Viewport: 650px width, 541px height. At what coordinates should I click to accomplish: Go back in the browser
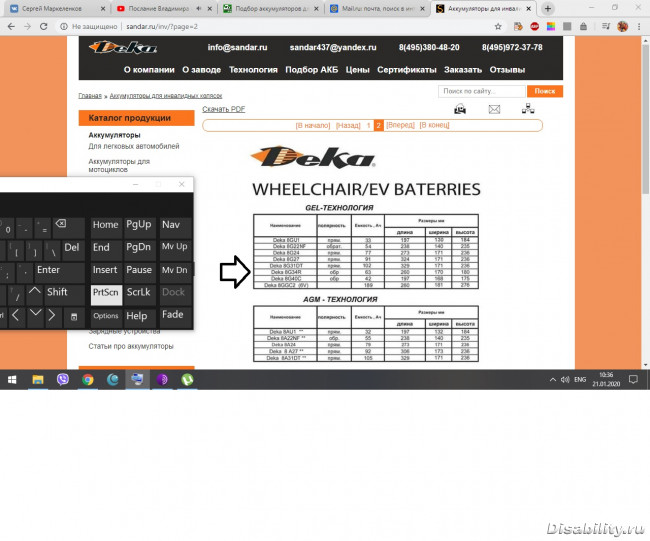pyautogui.click(x=11, y=27)
